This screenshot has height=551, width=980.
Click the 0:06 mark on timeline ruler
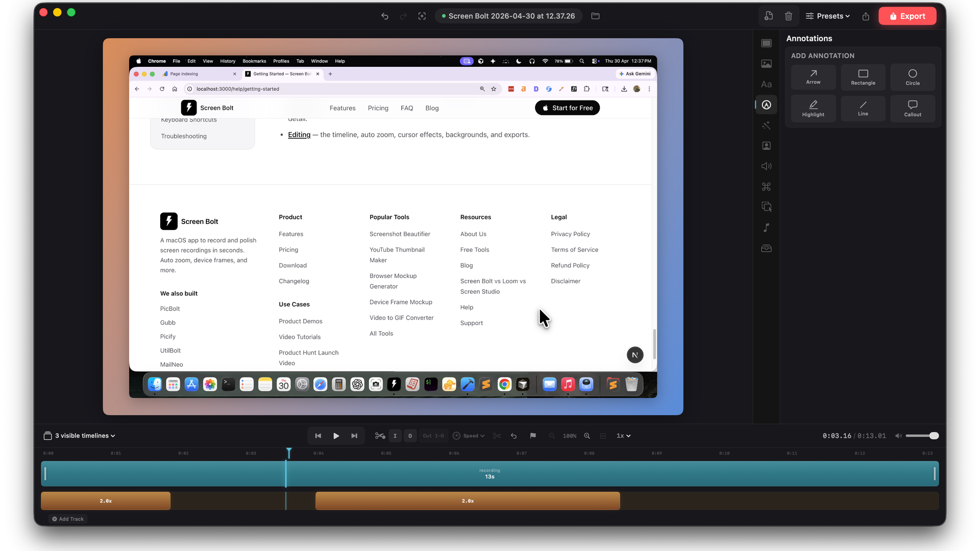454,453
